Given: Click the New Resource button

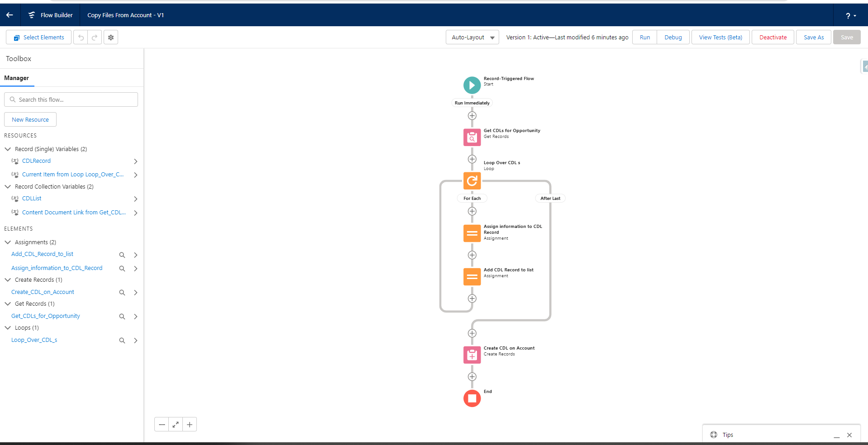Looking at the screenshot, I should click(30, 119).
